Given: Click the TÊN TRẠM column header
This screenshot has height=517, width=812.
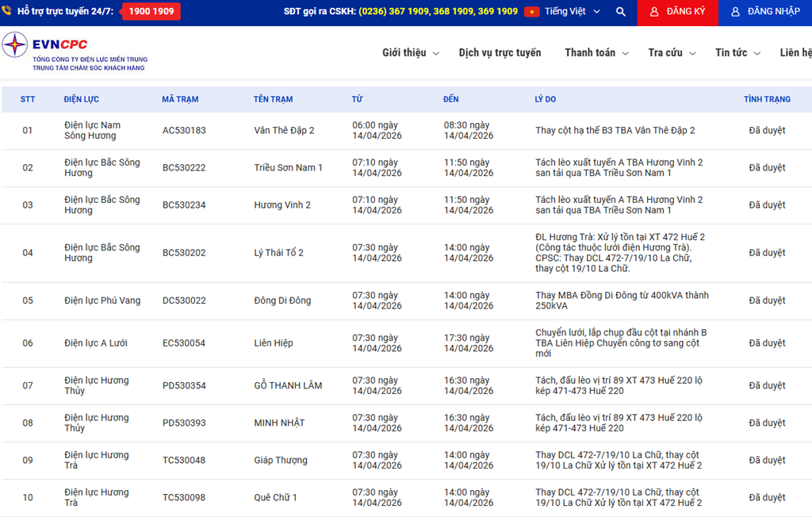Looking at the screenshot, I should point(273,99).
